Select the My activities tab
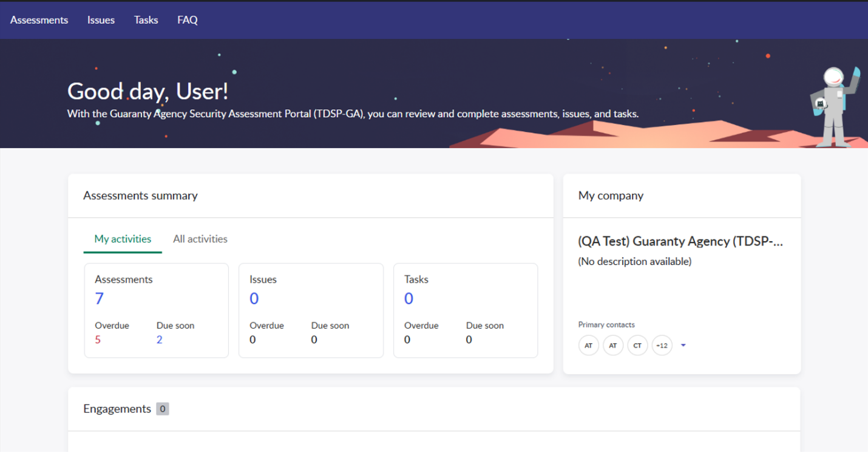 tap(123, 239)
